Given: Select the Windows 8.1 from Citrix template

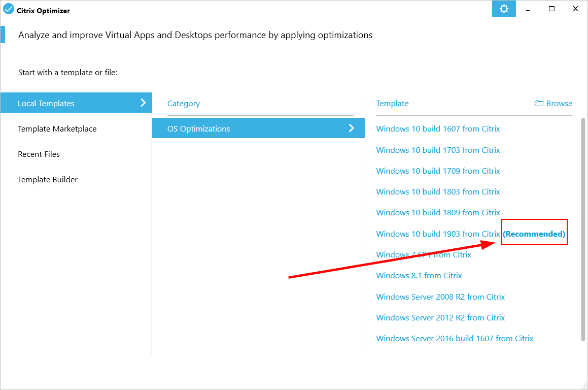Looking at the screenshot, I should click(419, 276).
